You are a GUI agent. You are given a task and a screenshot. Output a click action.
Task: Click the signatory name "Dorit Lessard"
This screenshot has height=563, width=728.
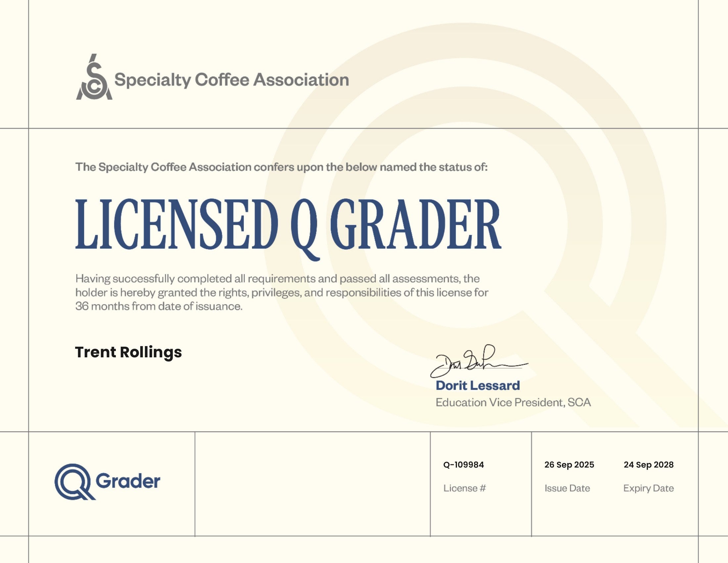coord(478,385)
